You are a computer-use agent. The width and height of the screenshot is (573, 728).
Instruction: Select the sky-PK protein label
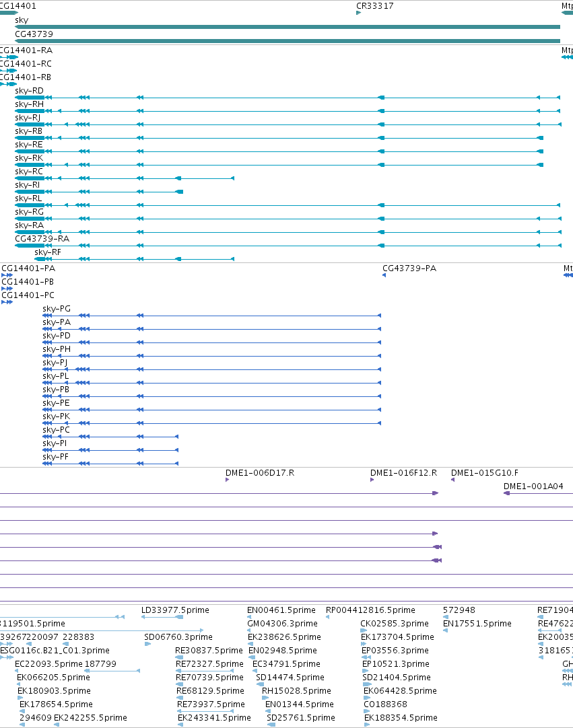(x=57, y=416)
